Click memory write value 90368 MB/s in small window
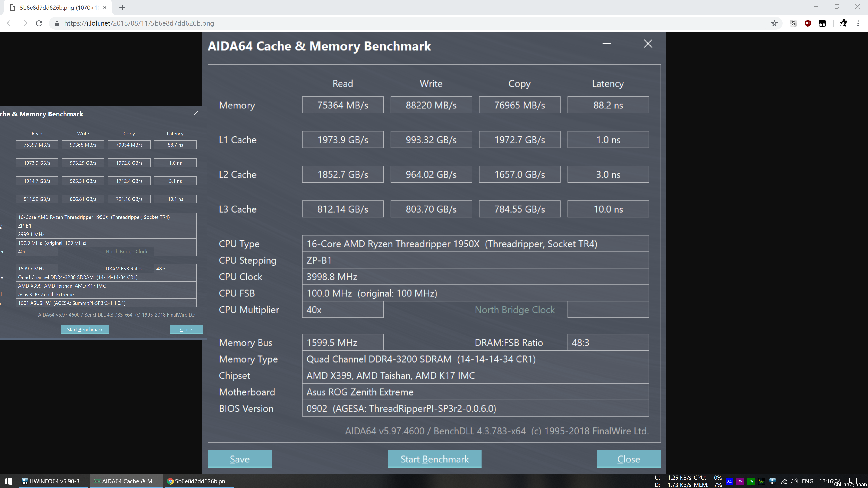The height and width of the screenshot is (488, 868). point(83,145)
